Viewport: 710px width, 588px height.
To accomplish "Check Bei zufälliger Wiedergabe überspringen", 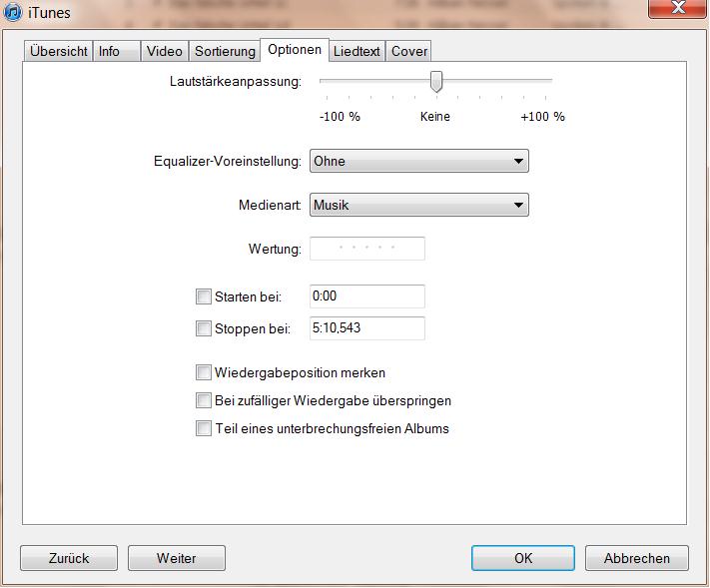I will coord(204,400).
